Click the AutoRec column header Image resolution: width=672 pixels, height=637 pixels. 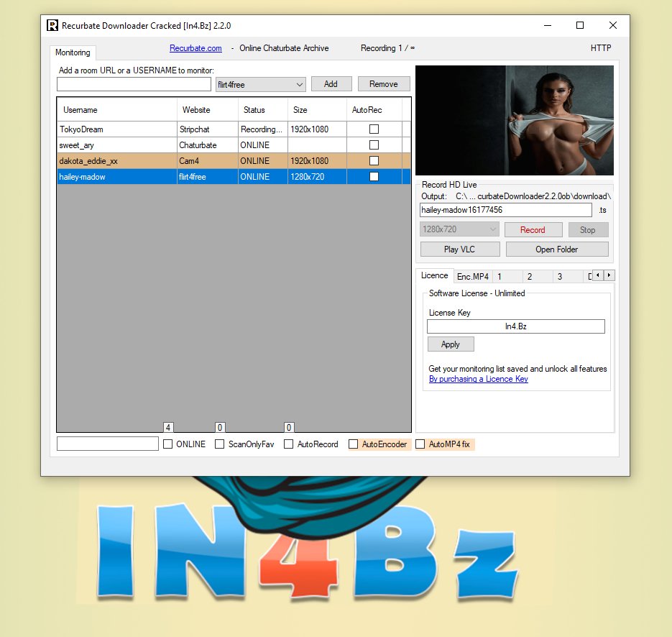pos(374,110)
